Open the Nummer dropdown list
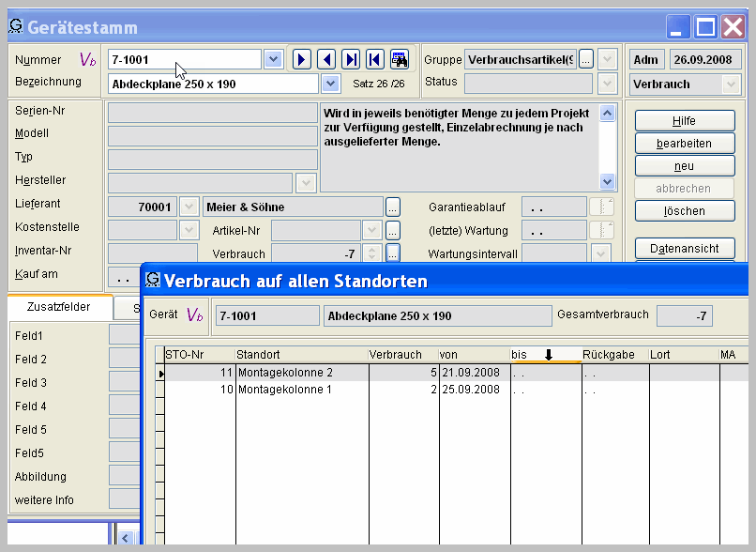Image resolution: width=756 pixels, height=552 pixels. [x=272, y=59]
